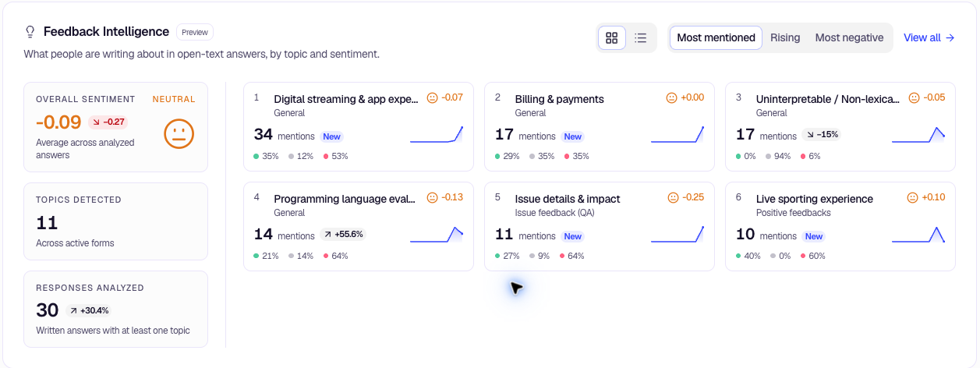Open the Programming language eval topic title
The image size is (980, 368).
(345, 199)
